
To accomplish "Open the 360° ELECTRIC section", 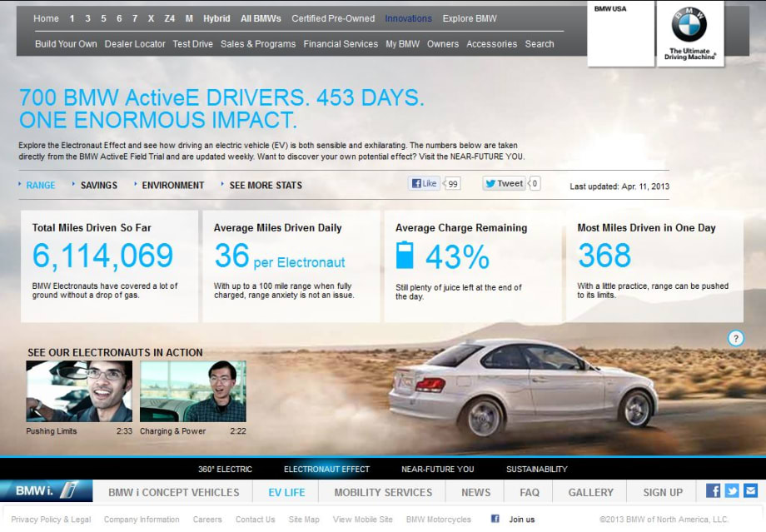I will (225, 469).
